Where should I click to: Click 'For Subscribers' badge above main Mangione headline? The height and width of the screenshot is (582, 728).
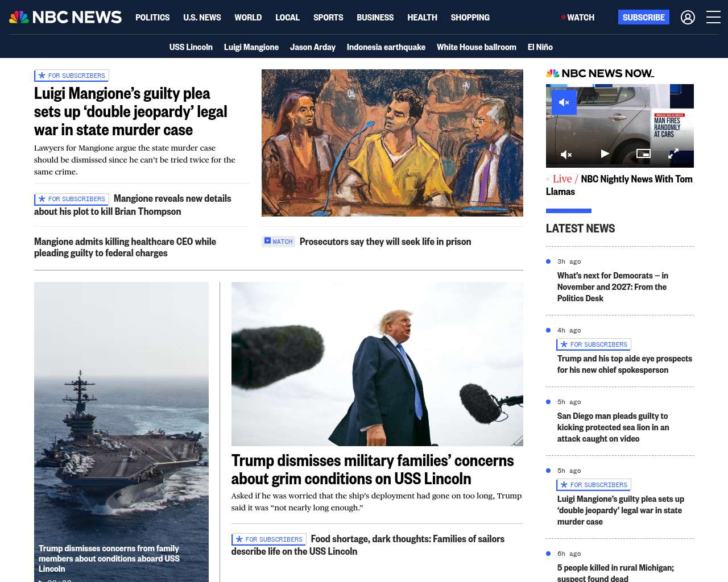pyautogui.click(x=72, y=76)
